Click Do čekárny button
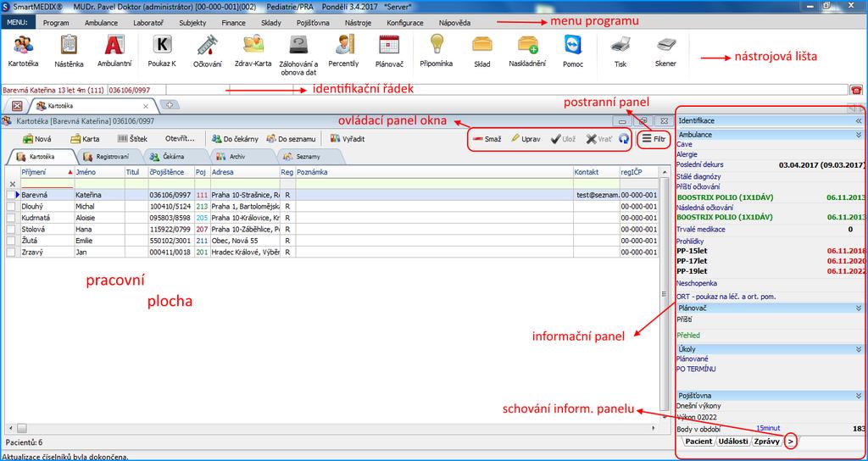868x461 pixels. point(235,140)
